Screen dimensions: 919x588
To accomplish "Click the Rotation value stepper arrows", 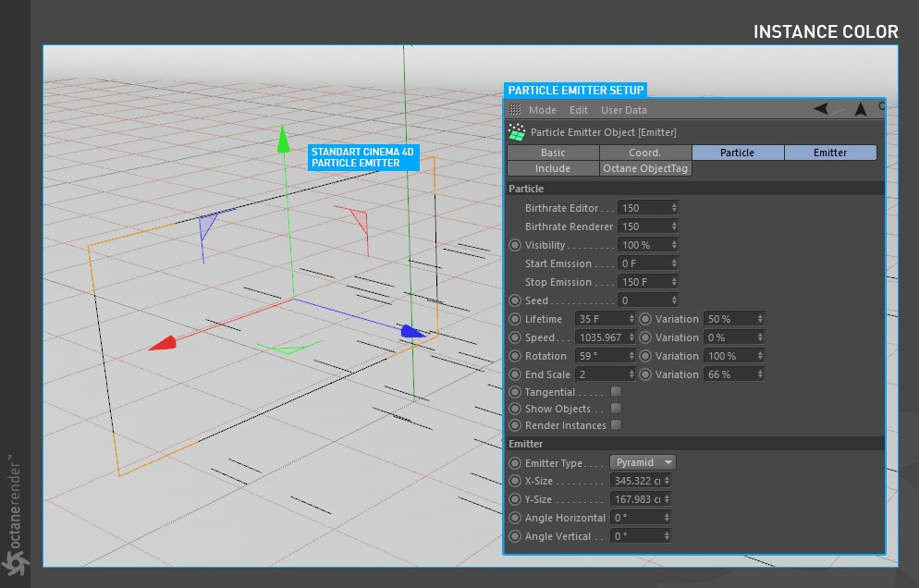I will tap(630, 356).
